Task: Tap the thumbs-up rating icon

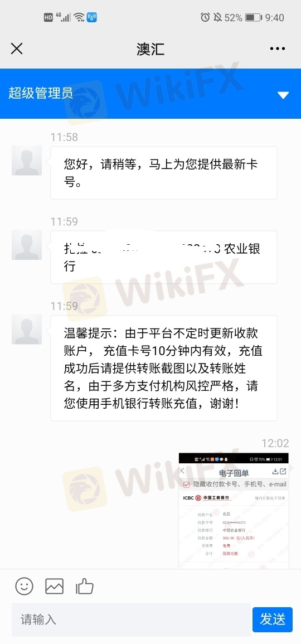Action: (85, 586)
